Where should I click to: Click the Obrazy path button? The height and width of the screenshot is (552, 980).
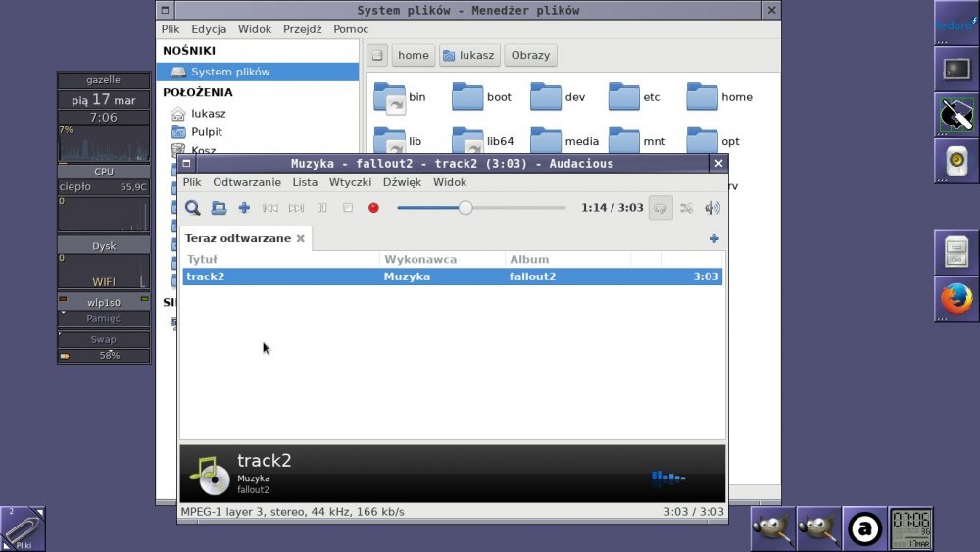530,55
